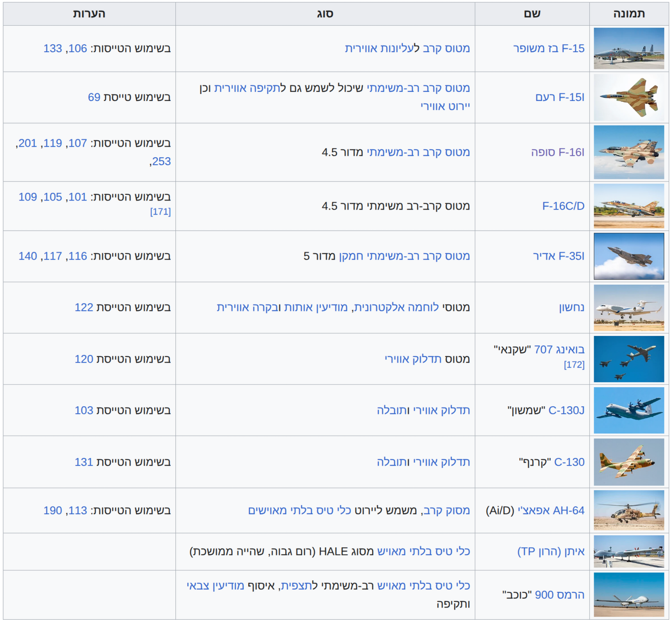
Task: Click 'תקיפה אווירית' link in F-15I row
Action: 247,88
